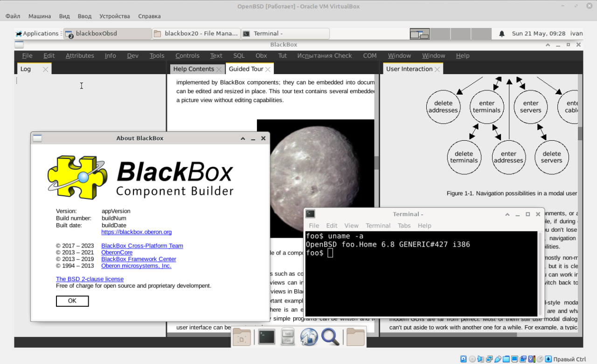The image size is (597, 364).
Task: Open the blackbox.oberon.org link
Action: (136, 232)
